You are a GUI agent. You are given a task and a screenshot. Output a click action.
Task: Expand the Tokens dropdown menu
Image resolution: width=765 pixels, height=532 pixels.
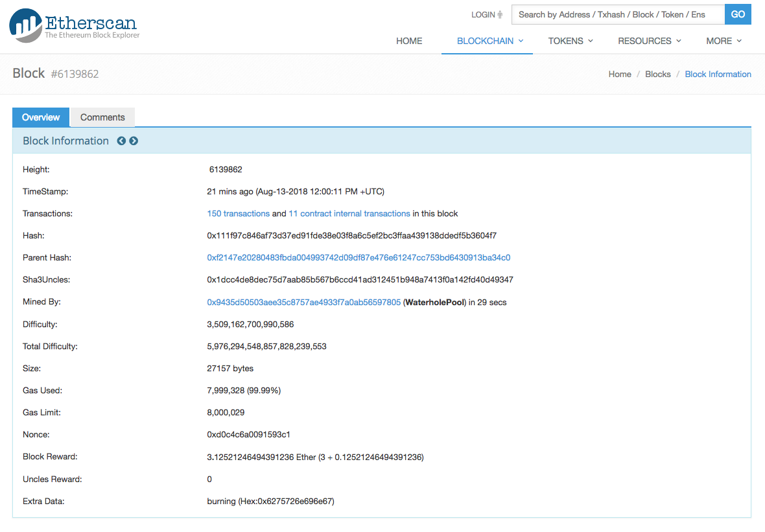coord(571,41)
